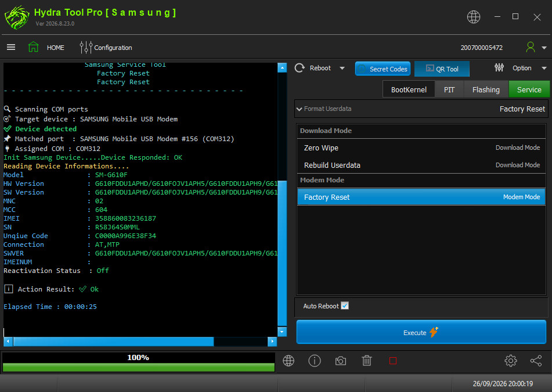
Task: Click the Option equalizer icon
Action: pyautogui.click(x=499, y=67)
